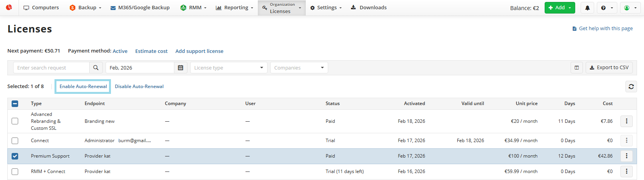
Task: Click the notifications bell icon
Action: coord(587,8)
